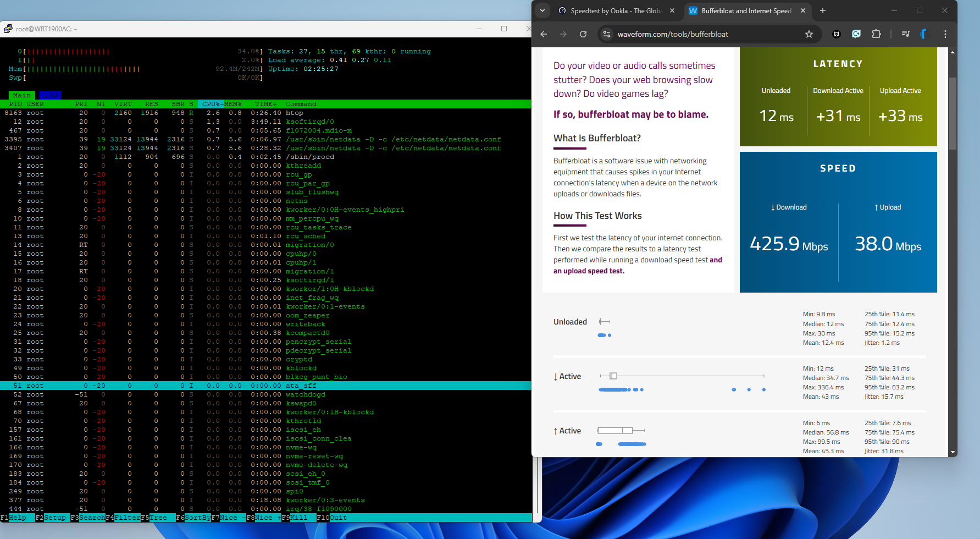The image size is (980, 539).
Task: View site information for waveform.com
Action: [x=607, y=34]
